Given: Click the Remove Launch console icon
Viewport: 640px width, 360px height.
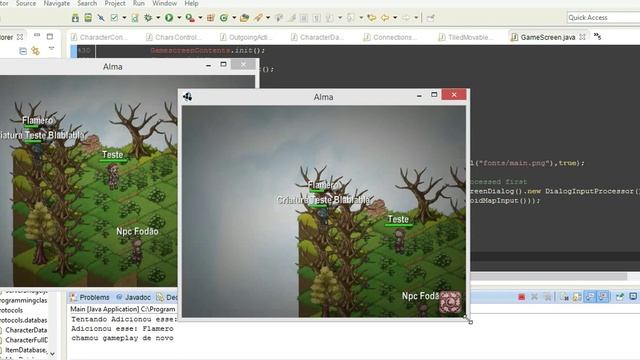Looking at the screenshot, I should (534, 297).
